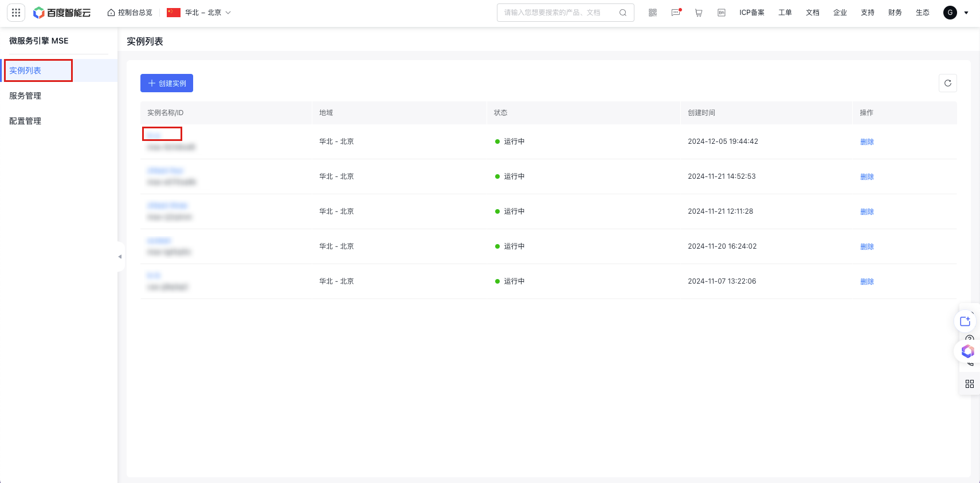Click the G account avatar
Viewport: 980px width, 483px height.
point(950,13)
